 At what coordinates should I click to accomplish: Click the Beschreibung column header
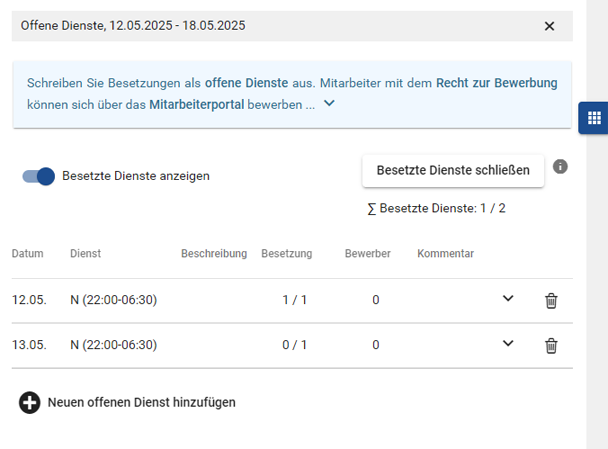click(214, 254)
